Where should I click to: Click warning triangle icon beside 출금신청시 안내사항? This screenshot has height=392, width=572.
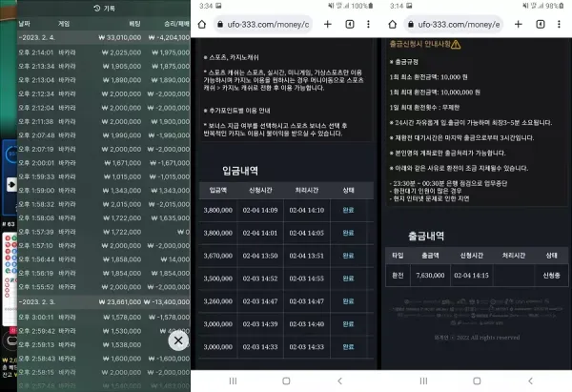456,45
